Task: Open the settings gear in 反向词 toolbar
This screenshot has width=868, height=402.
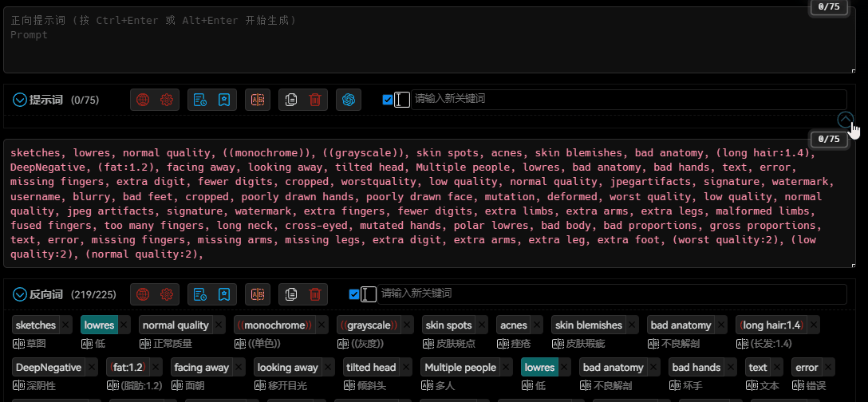Action: pyautogui.click(x=167, y=294)
